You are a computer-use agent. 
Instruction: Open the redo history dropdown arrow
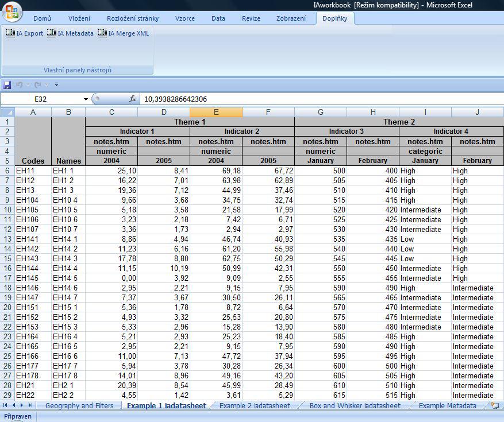tap(47, 85)
